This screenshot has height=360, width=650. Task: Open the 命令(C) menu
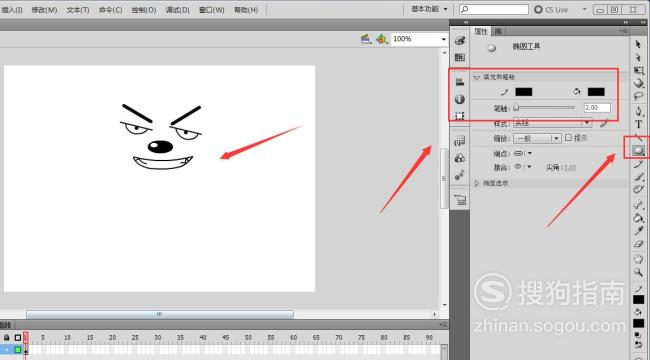point(110,10)
